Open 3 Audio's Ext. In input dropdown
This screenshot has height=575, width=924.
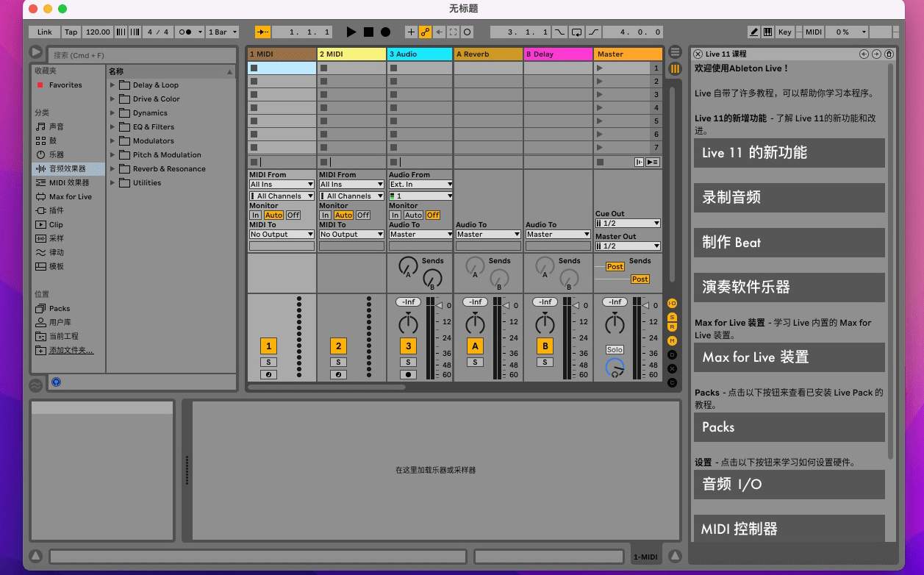[x=420, y=184]
